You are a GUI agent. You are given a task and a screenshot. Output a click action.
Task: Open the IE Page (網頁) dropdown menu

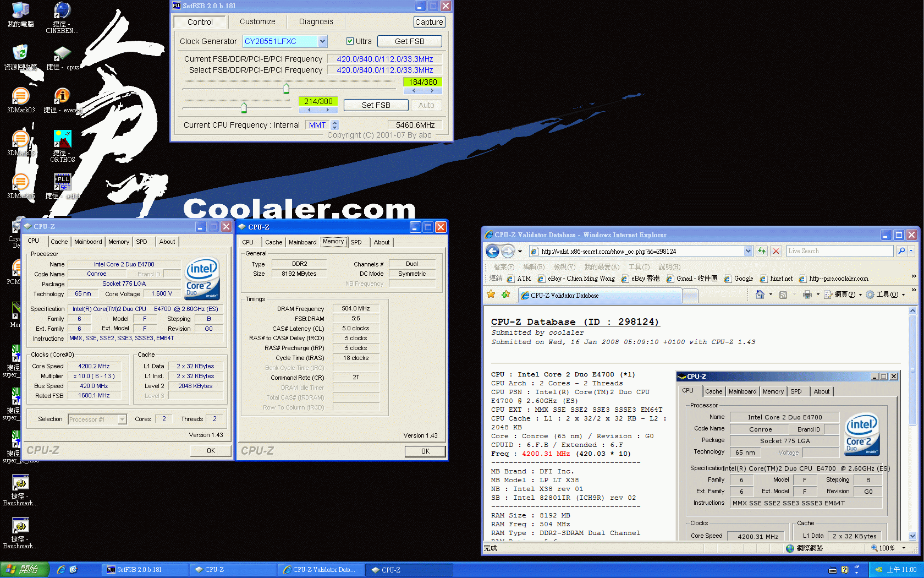(843, 295)
